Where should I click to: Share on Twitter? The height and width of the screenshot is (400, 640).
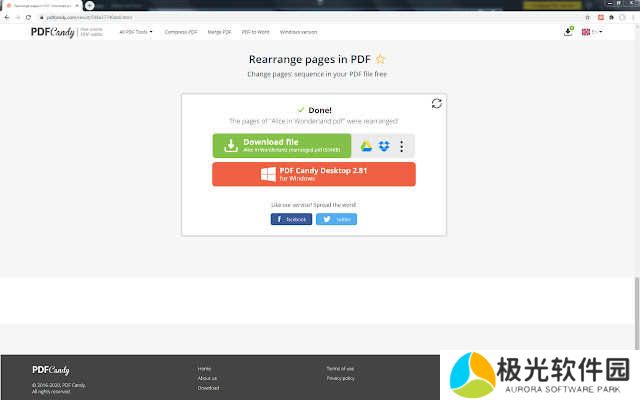337,219
